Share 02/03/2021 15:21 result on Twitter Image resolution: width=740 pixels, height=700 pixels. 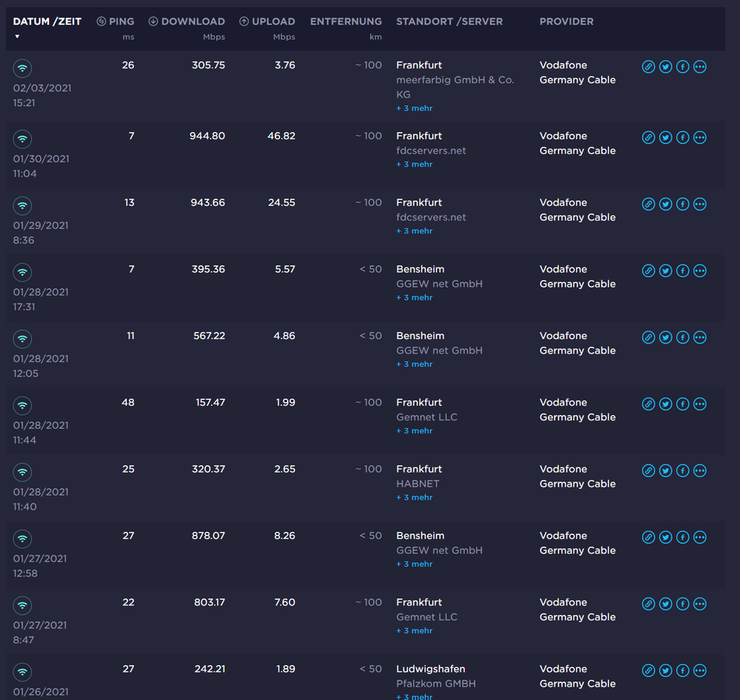pyautogui.click(x=665, y=67)
